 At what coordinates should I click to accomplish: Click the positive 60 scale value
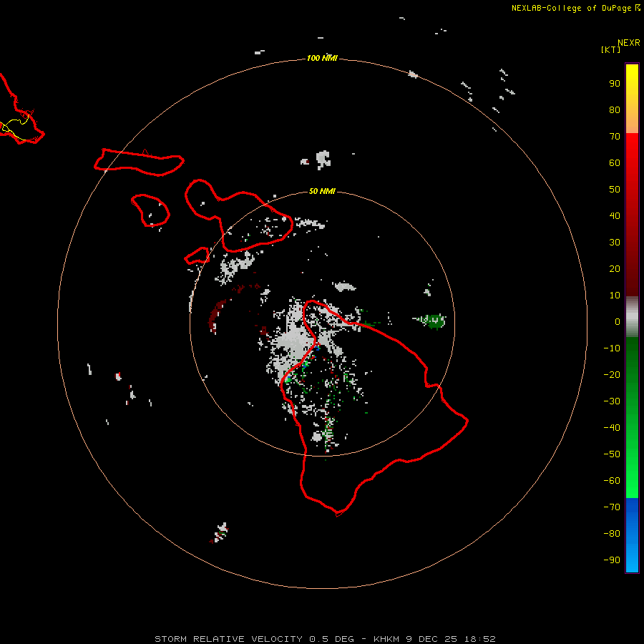(x=615, y=162)
